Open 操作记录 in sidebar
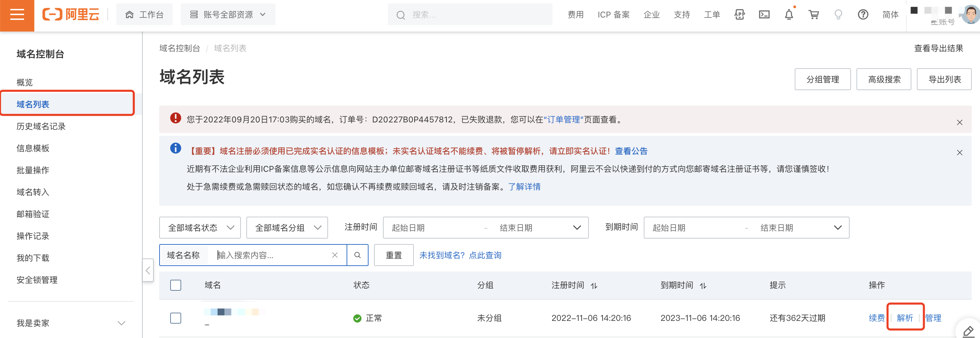 click(33, 236)
